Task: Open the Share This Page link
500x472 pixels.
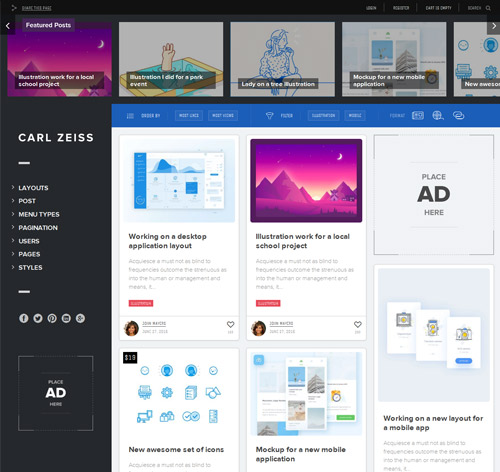Action: 37,8
